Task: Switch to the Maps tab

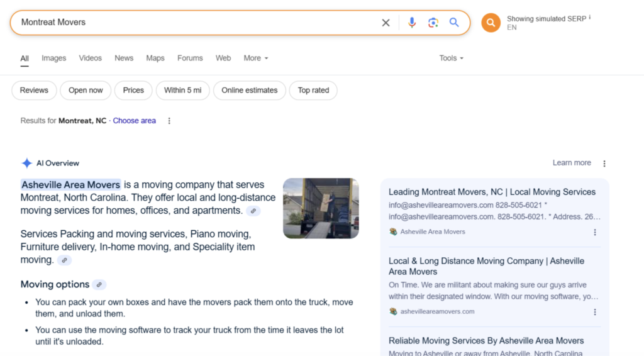Action: tap(155, 58)
